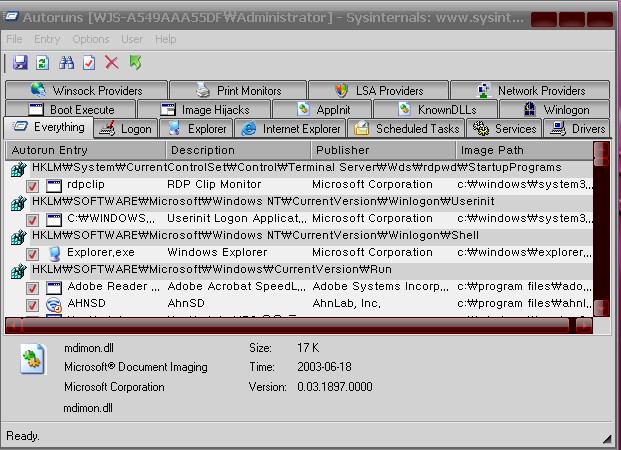Click the green Jump to arrow icon
The height and width of the screenshot is (450, 621).
(x=135, y=63)
